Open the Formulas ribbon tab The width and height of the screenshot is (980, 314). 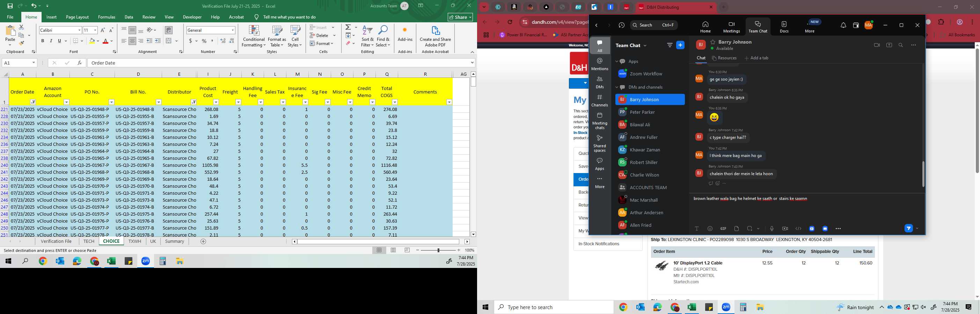[107, 17]
